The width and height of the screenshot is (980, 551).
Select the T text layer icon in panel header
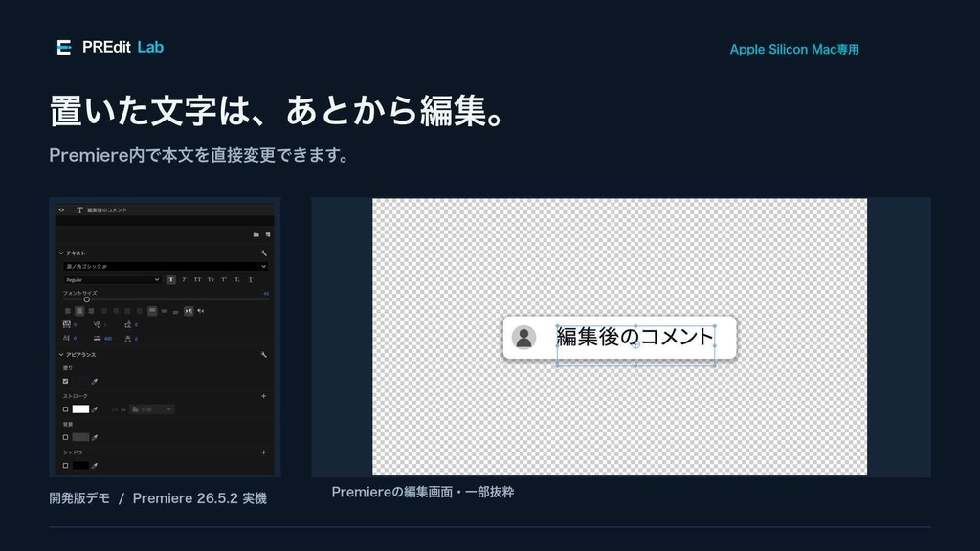pyautogui.click(x=79, y=209)
